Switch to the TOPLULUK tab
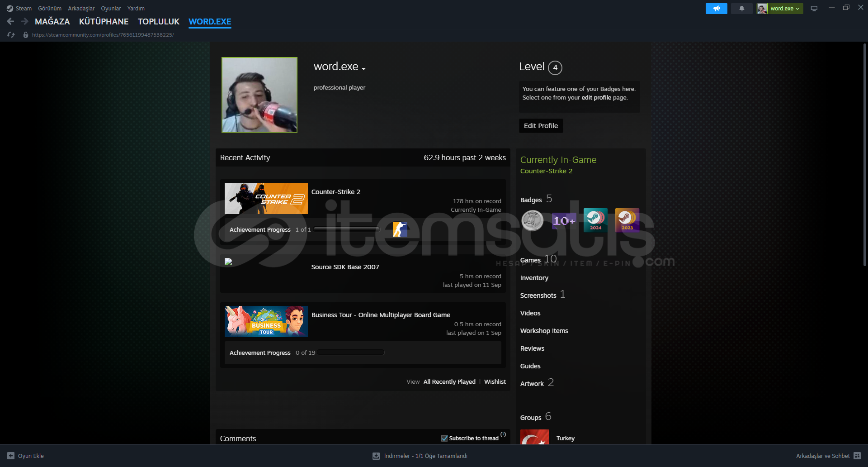The width and height of the screenshot is (868, 467). click(159, 21)
